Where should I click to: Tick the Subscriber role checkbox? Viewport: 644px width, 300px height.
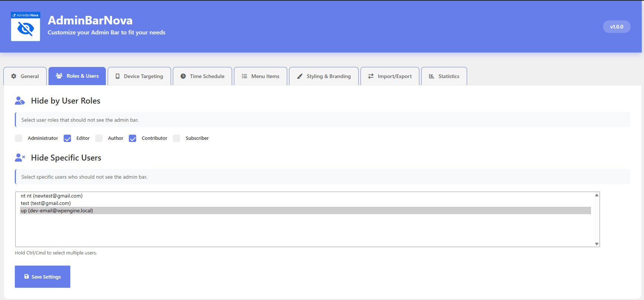click(x=177, y=138)
